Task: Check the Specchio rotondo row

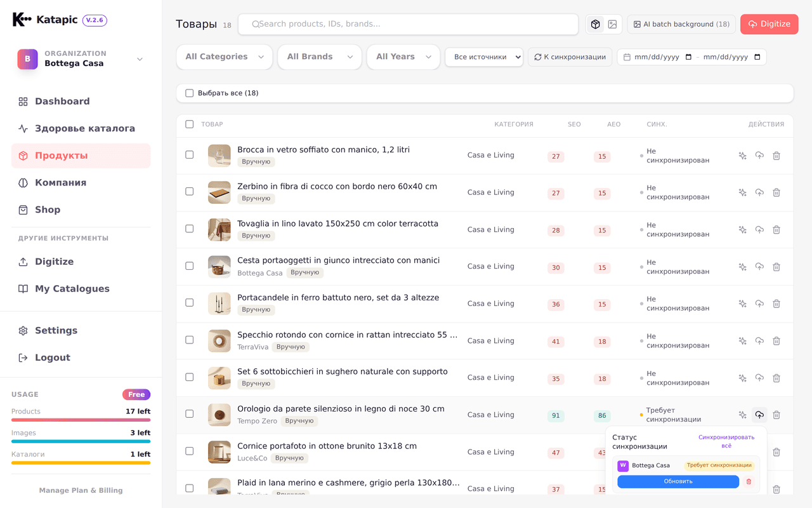Action: (189, 340)
